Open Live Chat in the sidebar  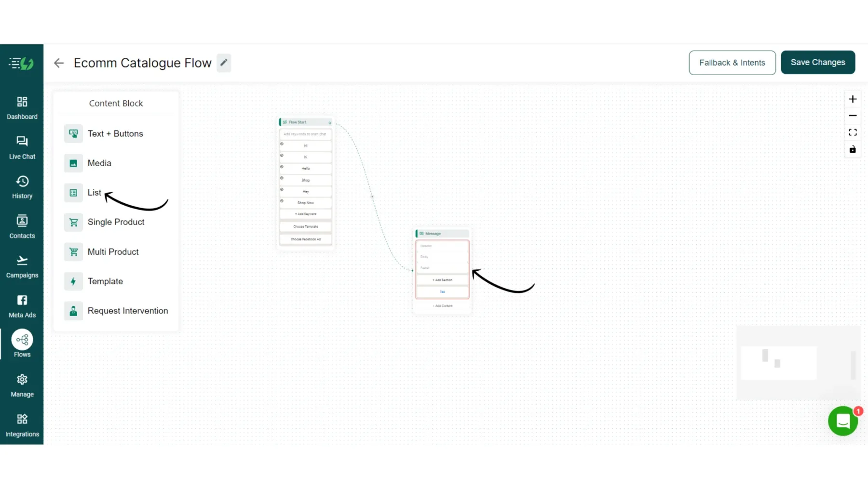(x=22, y=147)
